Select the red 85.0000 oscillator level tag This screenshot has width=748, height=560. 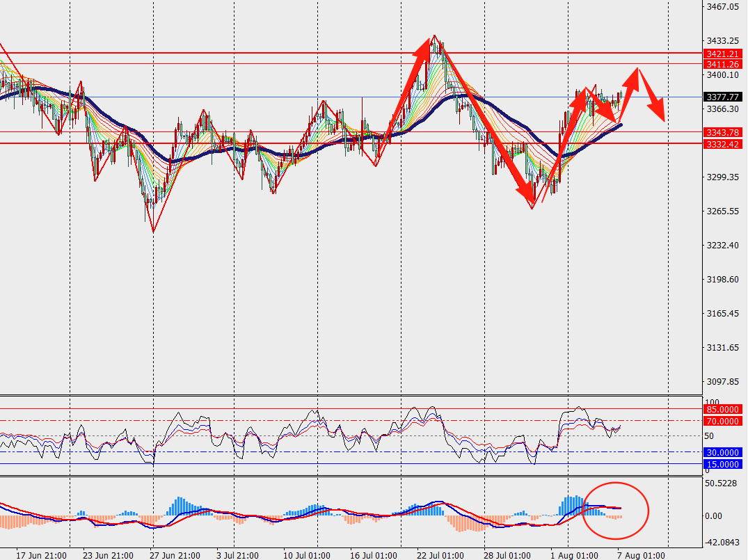pos(723,409)
